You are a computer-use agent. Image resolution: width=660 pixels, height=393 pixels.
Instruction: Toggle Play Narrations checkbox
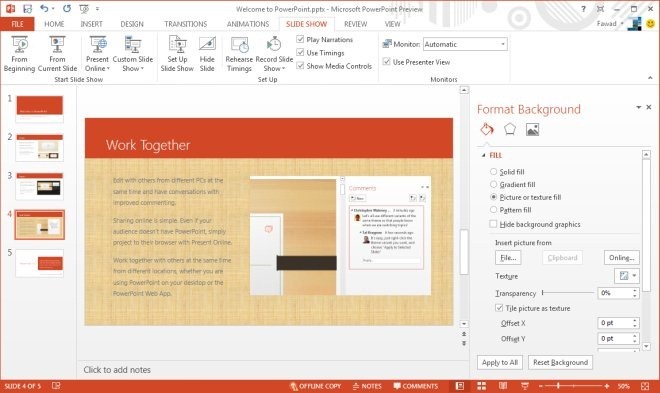pyautogui.click(x=300, y=39)
